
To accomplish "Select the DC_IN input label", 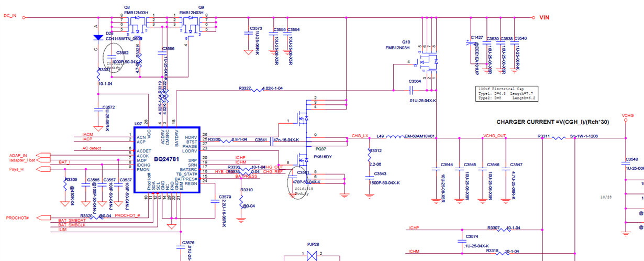I will [10, 16].
